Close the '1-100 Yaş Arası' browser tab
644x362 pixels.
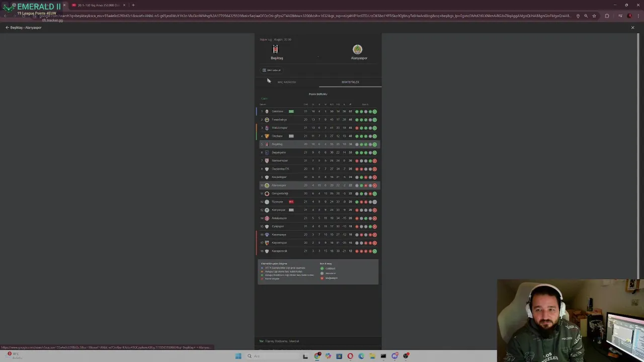point(124,5)
